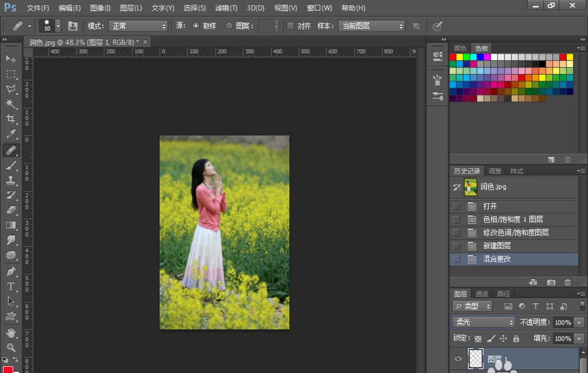Open the 柔光 blend mode dropdown
This screenshot has height=373, width=588.
[484, 322]
